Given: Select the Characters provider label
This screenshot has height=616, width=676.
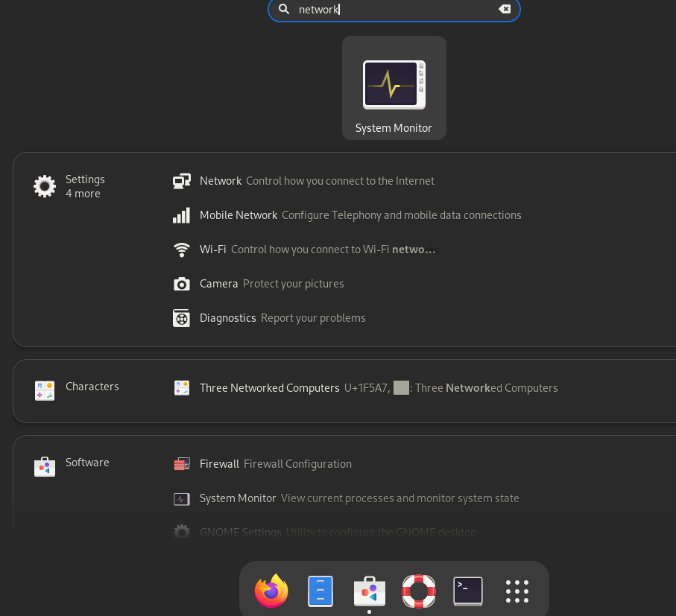Looking at the screenshot, I should 92,387.
